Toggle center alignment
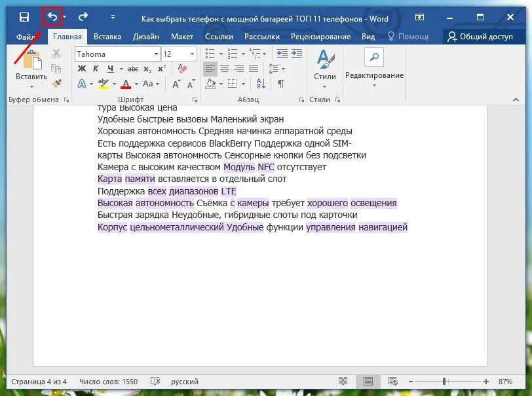This screenshot has width=532, height=396. point(225,69)
